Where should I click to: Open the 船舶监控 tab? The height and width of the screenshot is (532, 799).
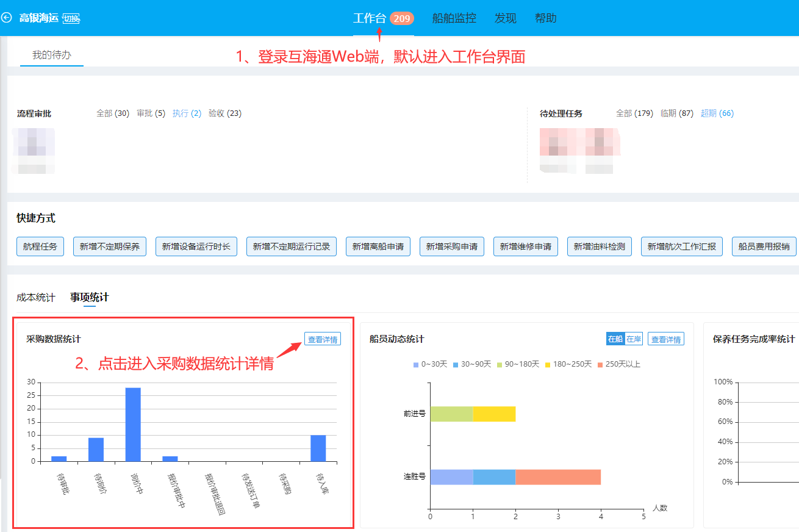(x=454, y=18)
